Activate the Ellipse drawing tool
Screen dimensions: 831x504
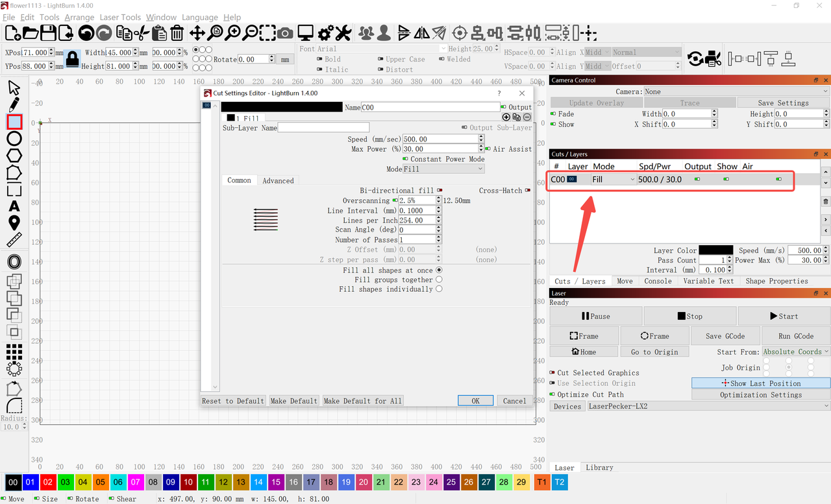[14, 139]
